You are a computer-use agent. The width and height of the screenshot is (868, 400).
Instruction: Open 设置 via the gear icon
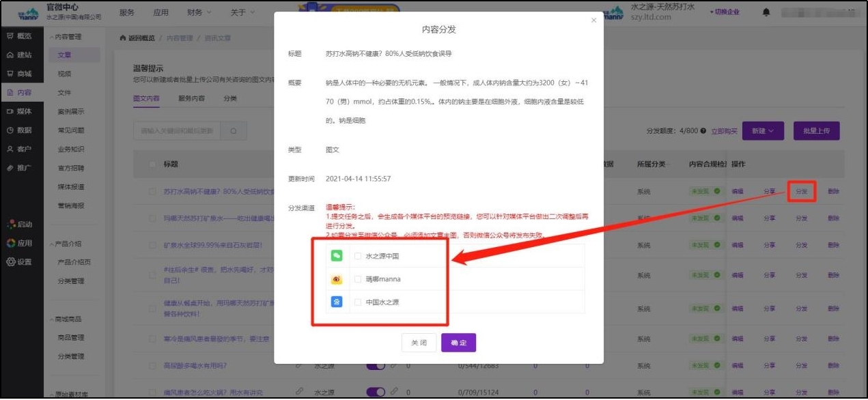[11, 261]
